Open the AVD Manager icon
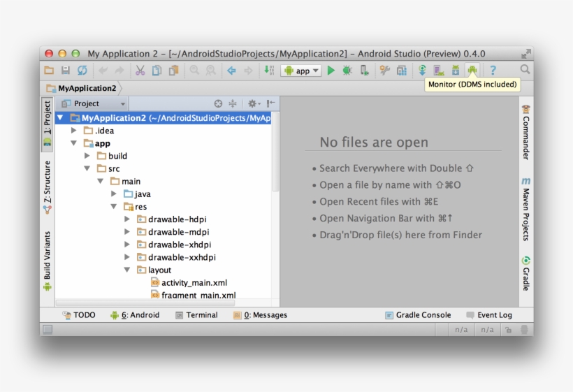The width and height of the screenshot is (573, 392). click(439, 70)
